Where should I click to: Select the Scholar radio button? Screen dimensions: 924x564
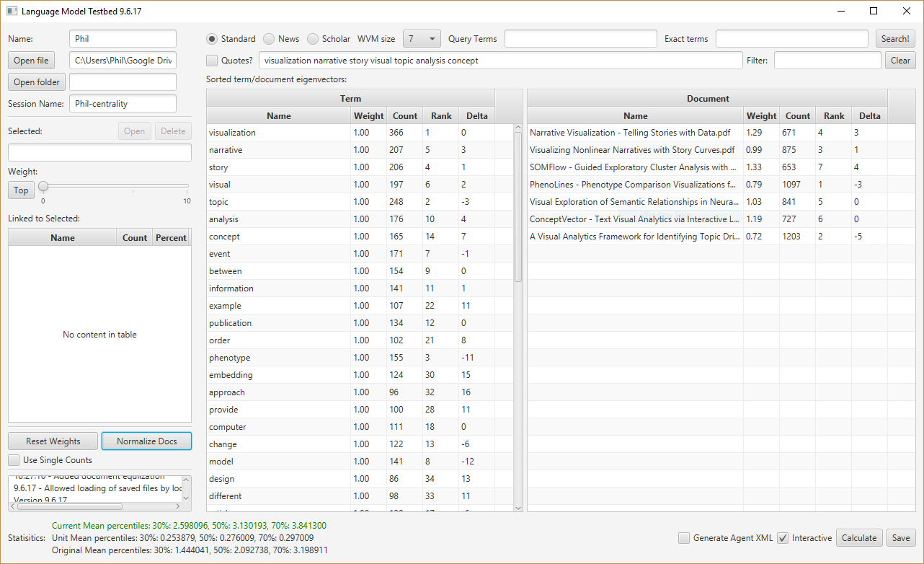tap(313, 39)
